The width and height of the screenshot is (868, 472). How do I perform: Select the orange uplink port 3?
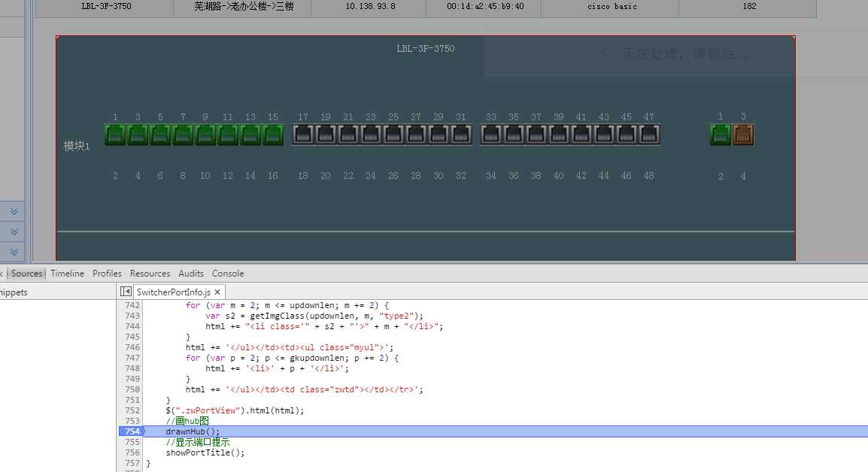click(x=743, y=135)
